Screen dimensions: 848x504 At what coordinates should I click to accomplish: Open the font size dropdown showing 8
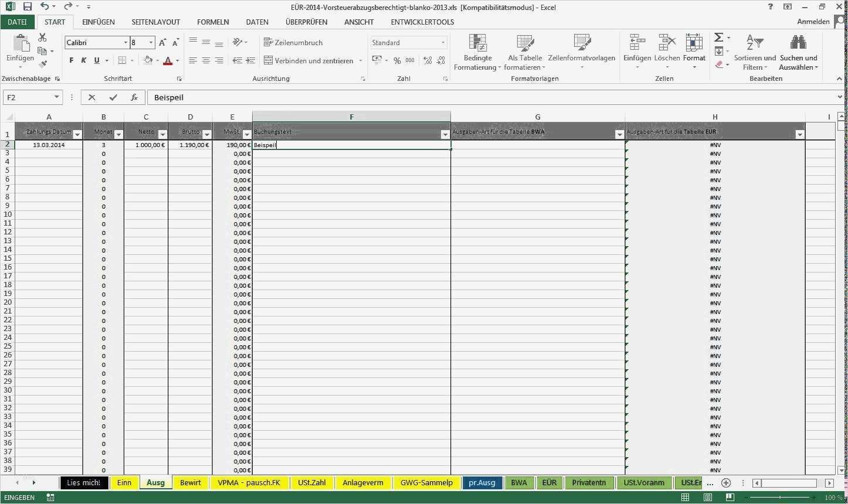point(151,43)
